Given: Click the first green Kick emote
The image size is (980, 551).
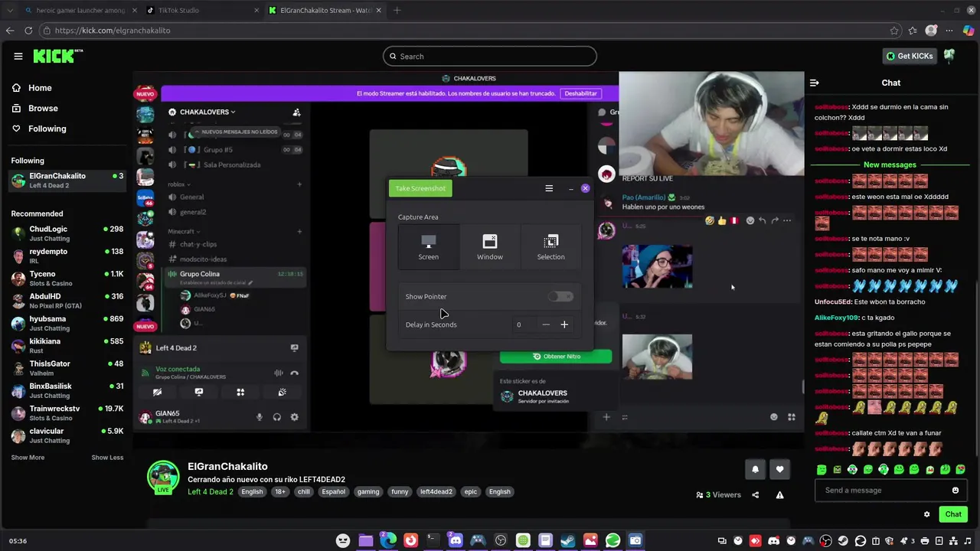Looking at the screenshot, I should coord(822,469).
